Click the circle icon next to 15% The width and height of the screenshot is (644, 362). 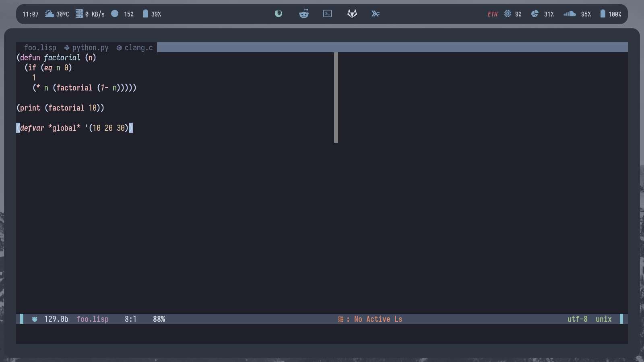coord(115,14)
